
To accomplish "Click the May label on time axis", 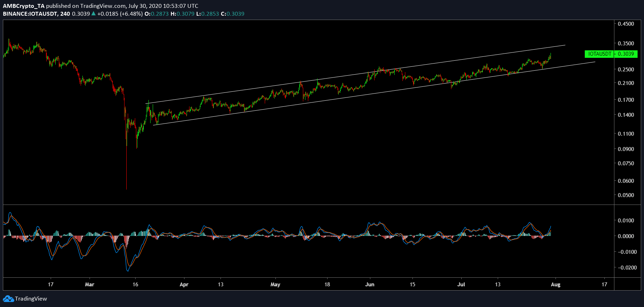I will [275, 285].
